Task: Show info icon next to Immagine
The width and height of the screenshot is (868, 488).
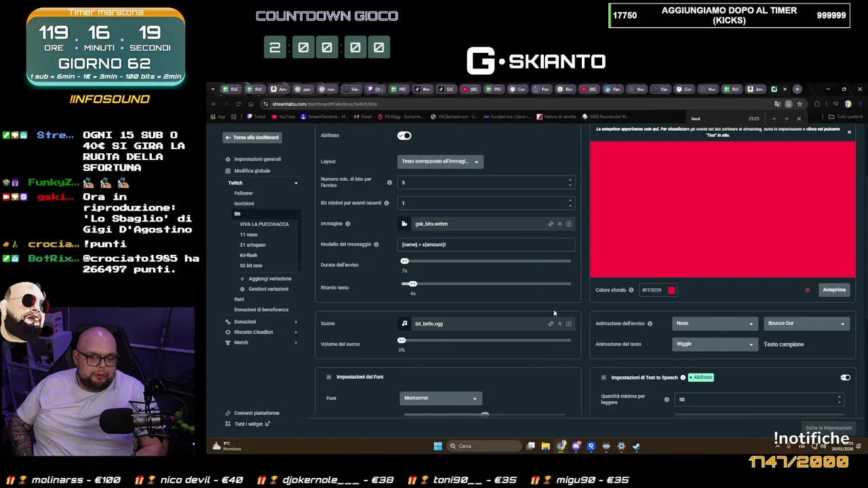Action: pyautogui.click(x=348, y=224)
